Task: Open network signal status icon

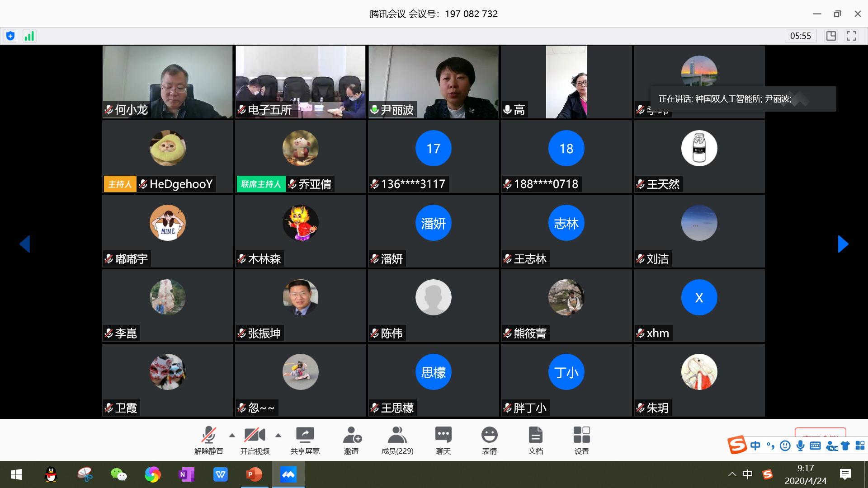Action: (29, 36)
